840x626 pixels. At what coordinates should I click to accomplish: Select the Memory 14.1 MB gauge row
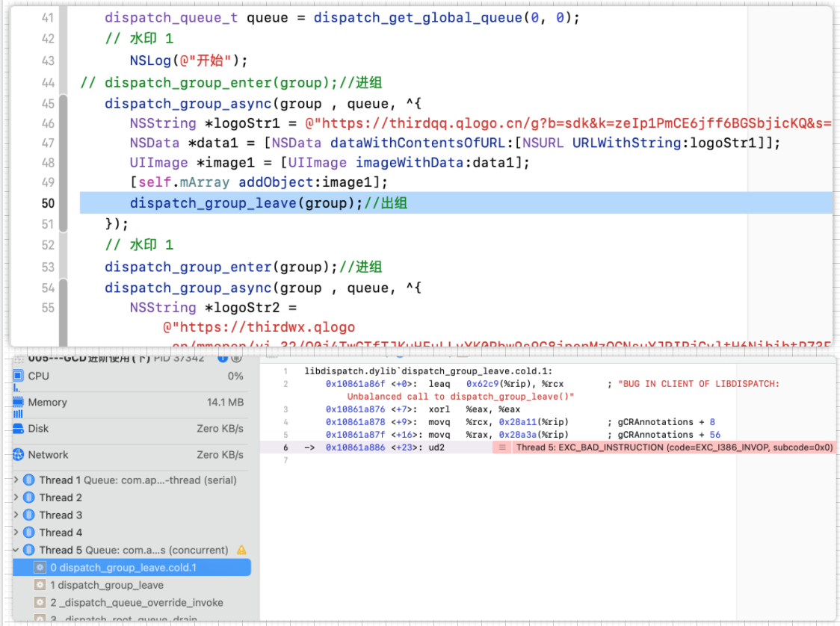tap(132, 402)
